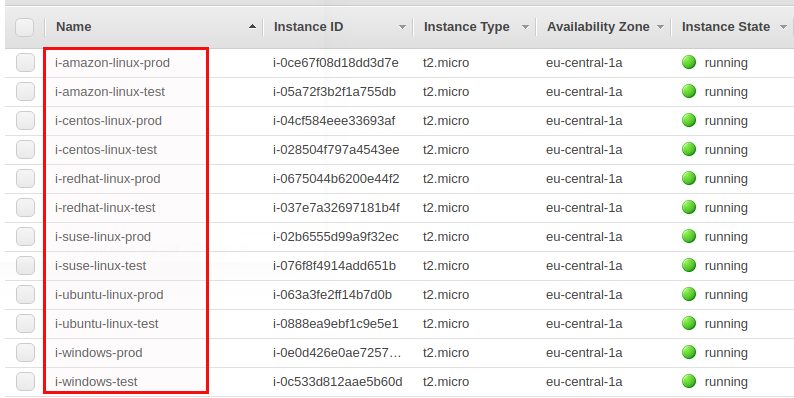Click the green state icon for i-redhat-linux-test
The image size is (794, 398).
[689, 207]
